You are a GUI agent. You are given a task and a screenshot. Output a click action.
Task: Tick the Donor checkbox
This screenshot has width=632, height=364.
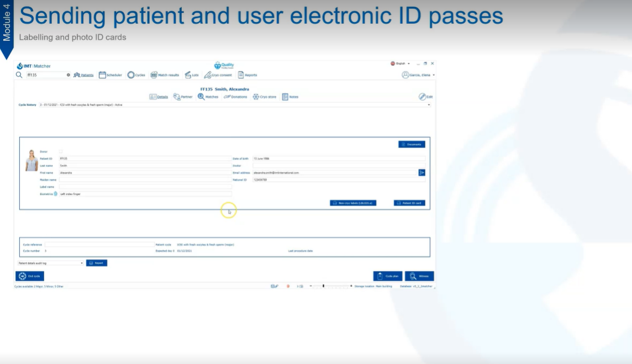[61, 151]
